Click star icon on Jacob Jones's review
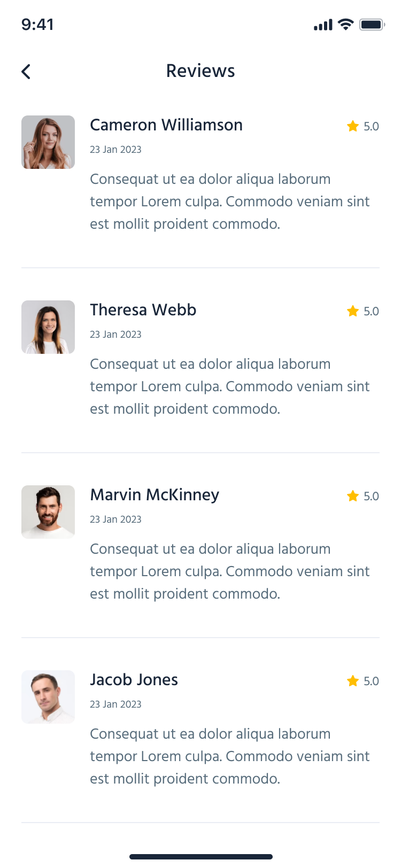Image resolution: width=401 pixels, height=868 pixels. tap(352, 681)
